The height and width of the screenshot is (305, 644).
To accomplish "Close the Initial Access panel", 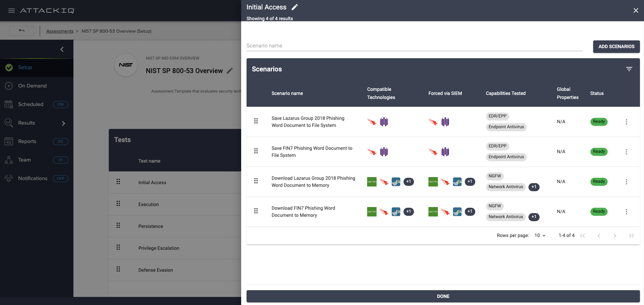I will (x=636, y=10).
